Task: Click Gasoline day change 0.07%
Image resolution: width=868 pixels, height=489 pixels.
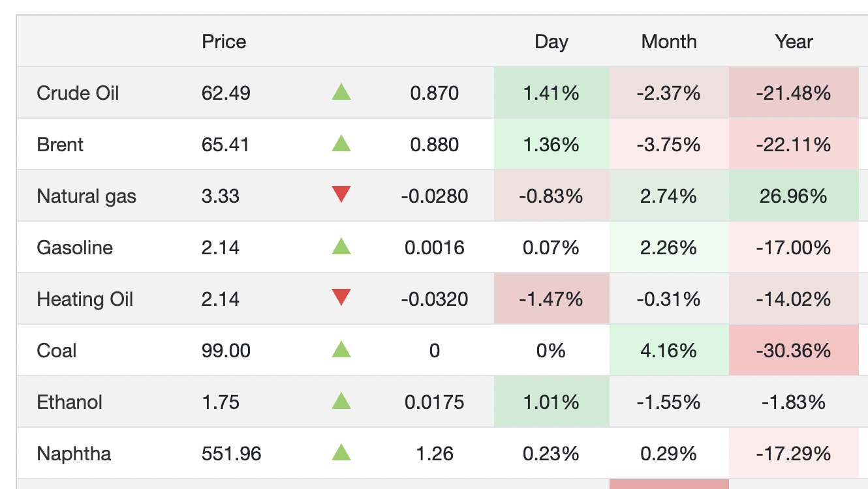Action: pyautogui.click(x=551, y=248)
